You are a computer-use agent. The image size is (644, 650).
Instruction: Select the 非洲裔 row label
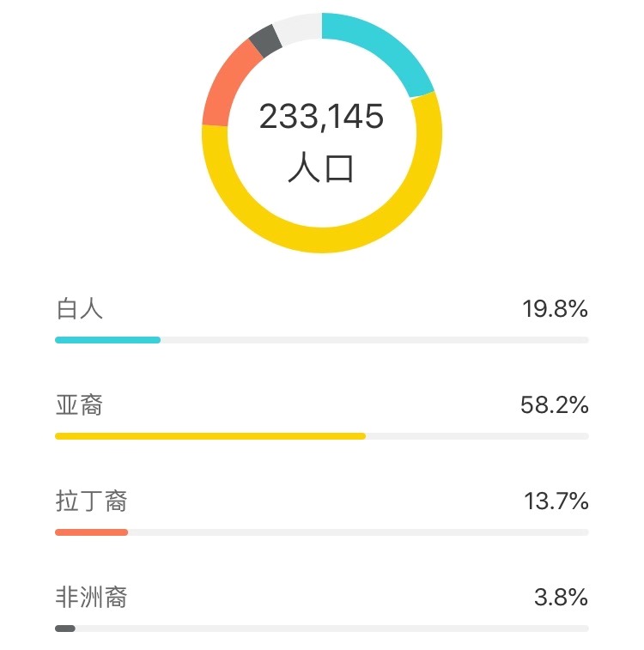pyautogui.click(x=91, y=598)
